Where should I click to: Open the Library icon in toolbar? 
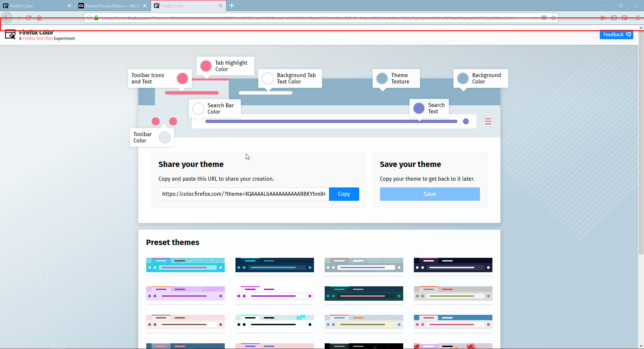603,18
